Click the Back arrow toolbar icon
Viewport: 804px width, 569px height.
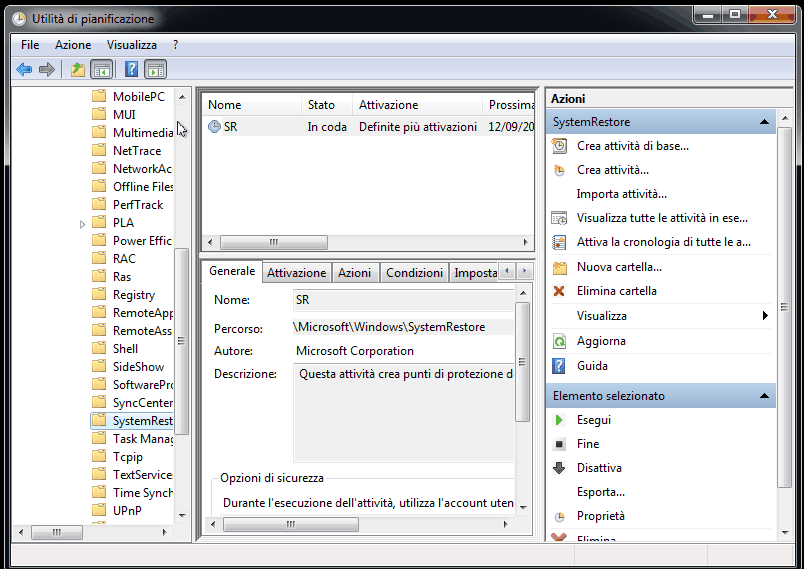(24, 69)
